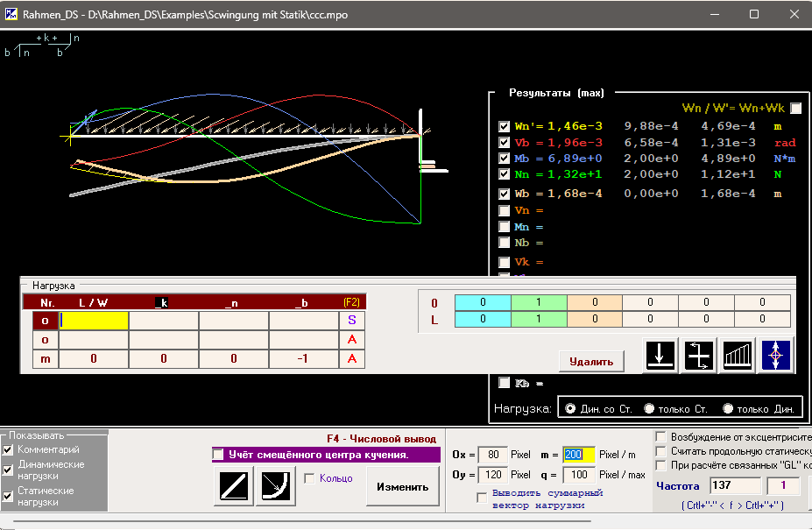The image size is (812, 530).
Task: Select the curved beam element icon
Action: click(x=275, y=486)
